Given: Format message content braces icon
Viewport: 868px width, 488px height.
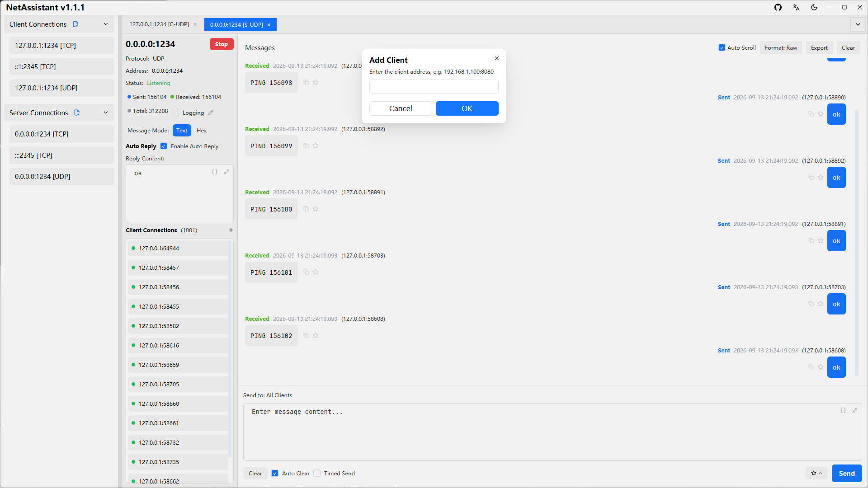Looking at the screenshot, I should coord(843,410).
